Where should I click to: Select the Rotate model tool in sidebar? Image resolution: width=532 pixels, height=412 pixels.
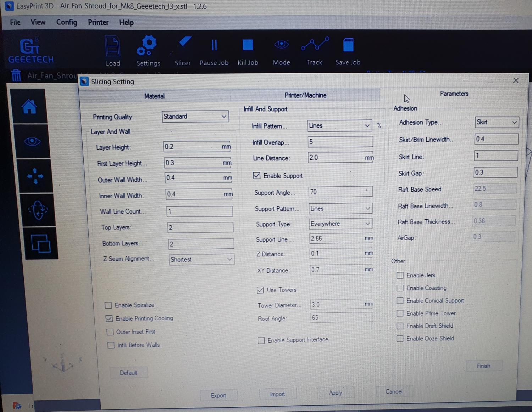point(38,210)
